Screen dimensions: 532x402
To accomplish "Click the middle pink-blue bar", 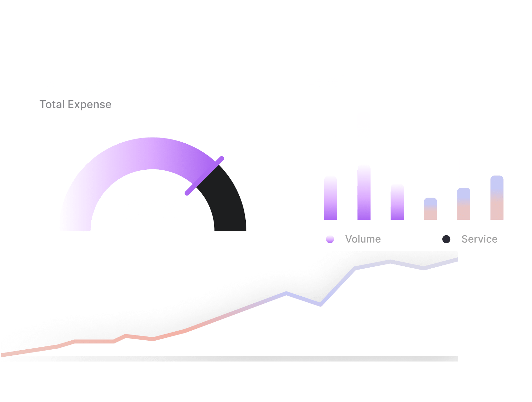I will pos(463,204).
